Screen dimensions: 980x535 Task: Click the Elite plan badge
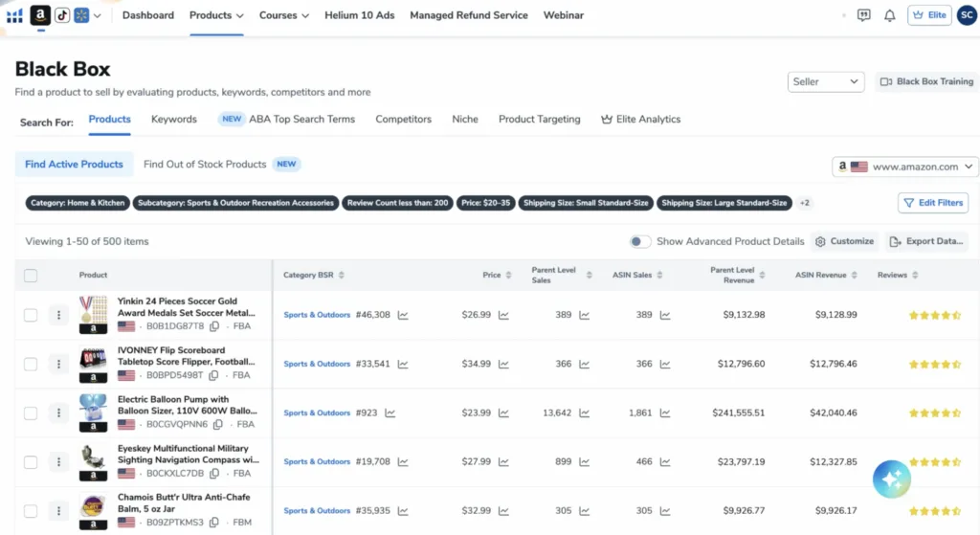929,15
